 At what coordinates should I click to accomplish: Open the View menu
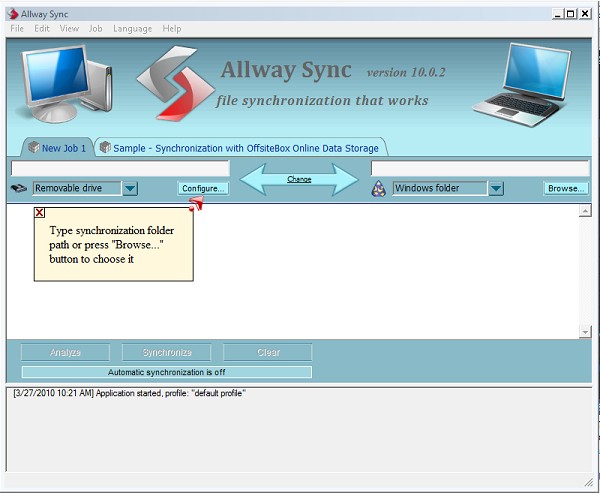[69, 29]
